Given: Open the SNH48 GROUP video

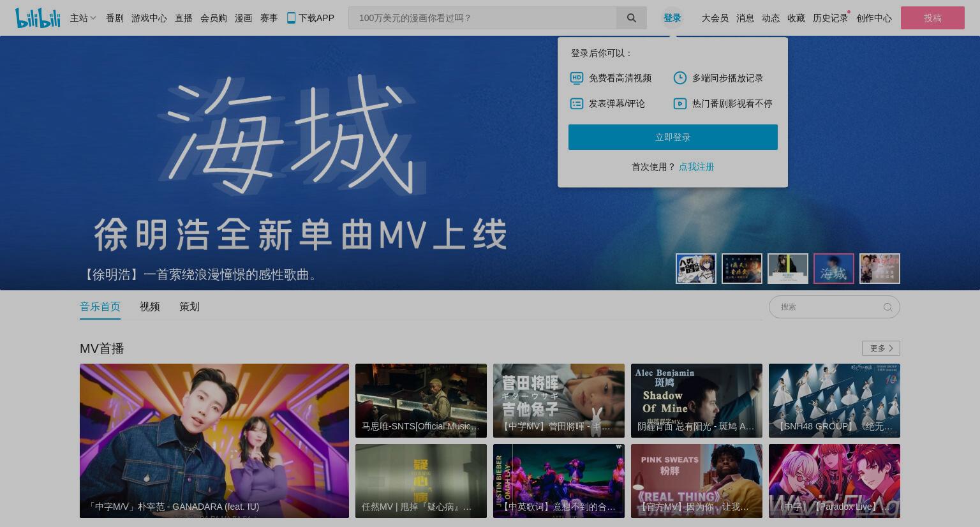Looking at the screenshot, I should tap(835, 401).
